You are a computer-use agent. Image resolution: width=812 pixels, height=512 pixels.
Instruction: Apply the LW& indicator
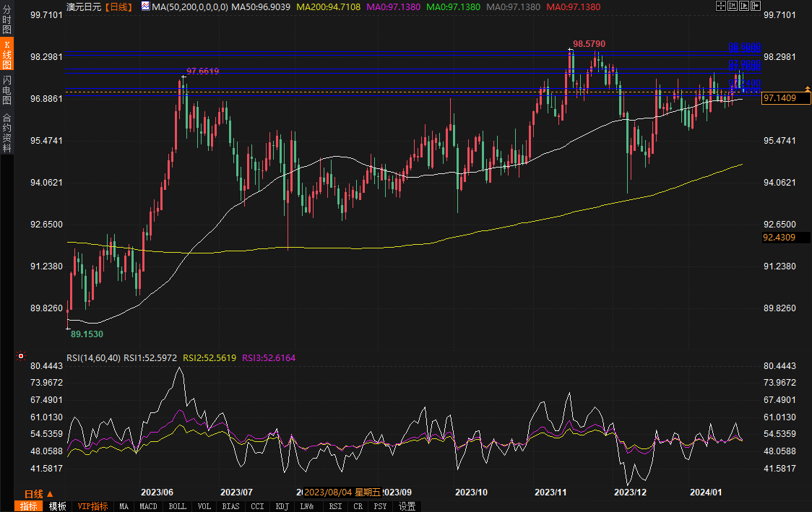[x=307, y=506]
